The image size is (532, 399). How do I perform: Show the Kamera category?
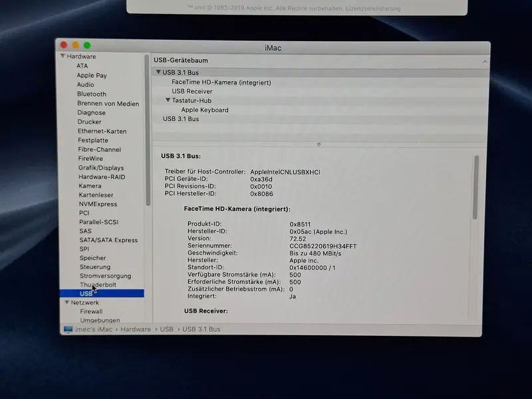(x=90, y=186)
